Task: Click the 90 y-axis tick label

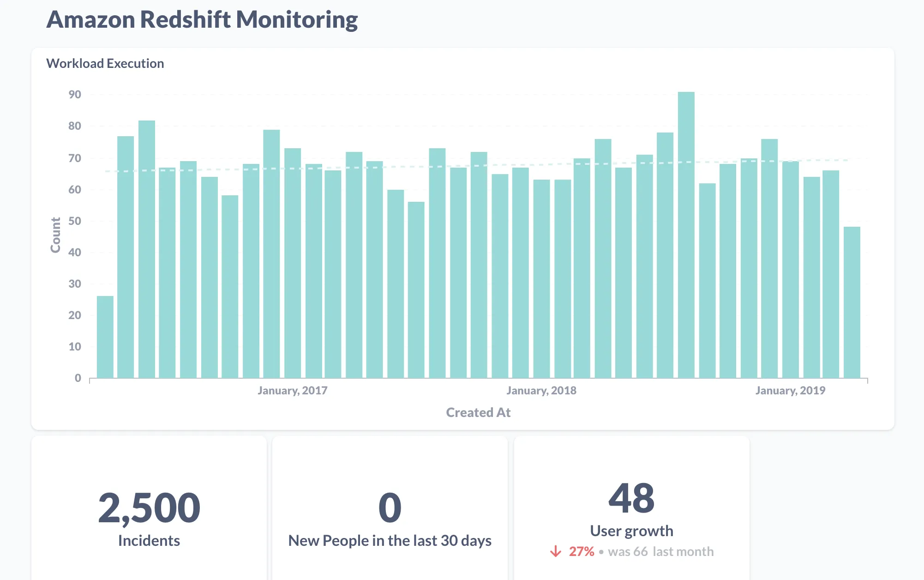Action: 75,95
